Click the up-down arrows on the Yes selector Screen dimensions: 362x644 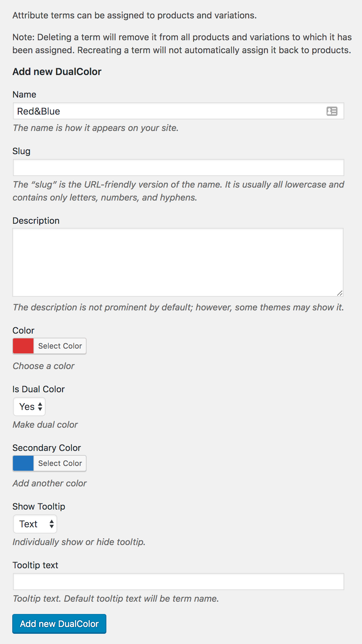[40, 407]
